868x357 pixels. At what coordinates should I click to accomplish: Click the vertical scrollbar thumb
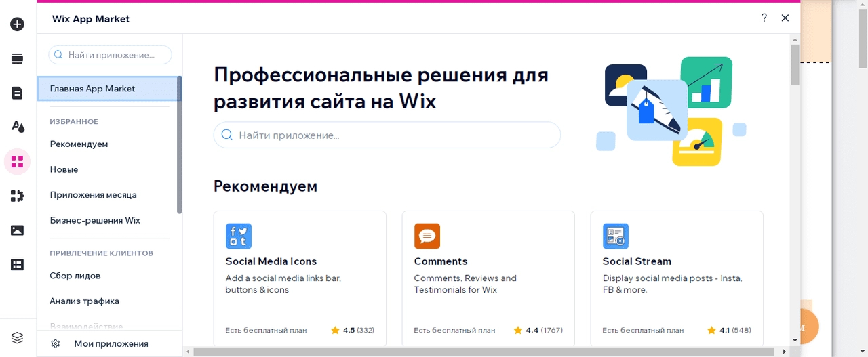click(x=795, y=65)
